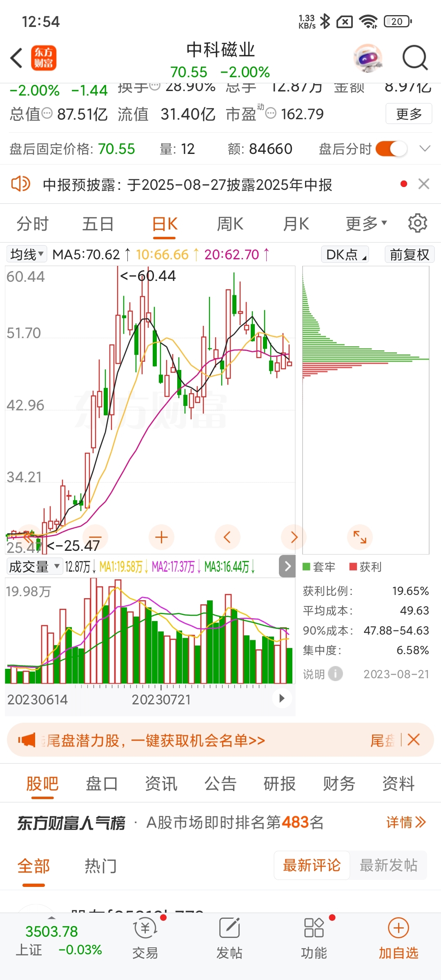Open 详情 ranking details link

point(406,822)
